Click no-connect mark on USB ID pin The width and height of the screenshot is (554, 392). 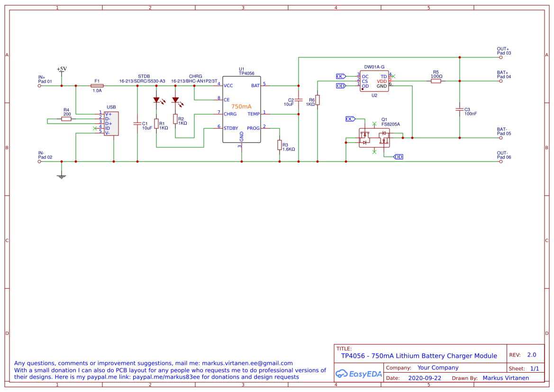[95, 128]
